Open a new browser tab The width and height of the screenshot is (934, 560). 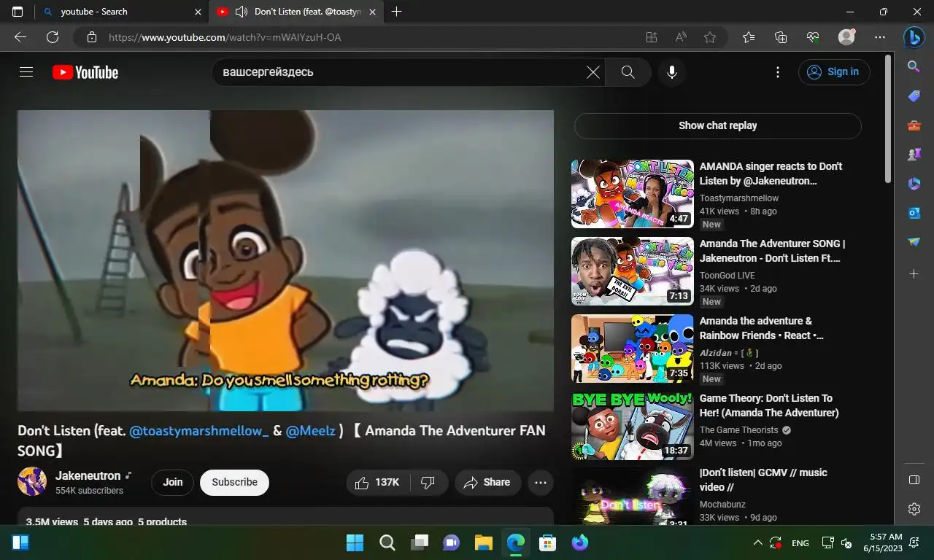click(396, 12)
